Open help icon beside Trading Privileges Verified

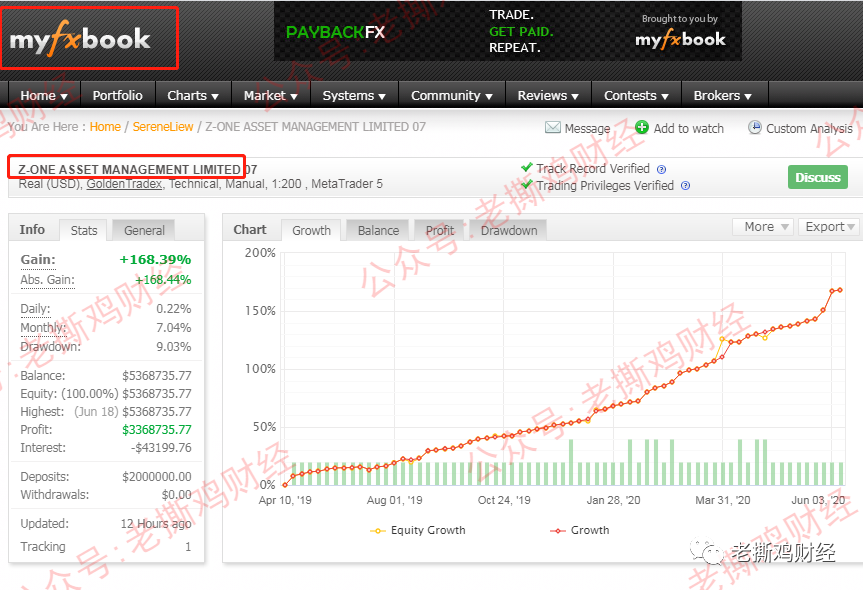point(685,185)
